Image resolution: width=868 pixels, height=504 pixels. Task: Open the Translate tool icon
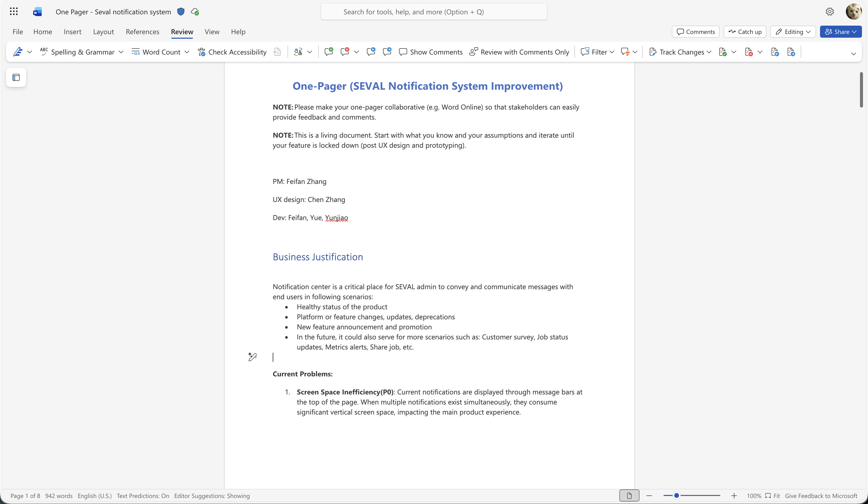click(298, 52)
